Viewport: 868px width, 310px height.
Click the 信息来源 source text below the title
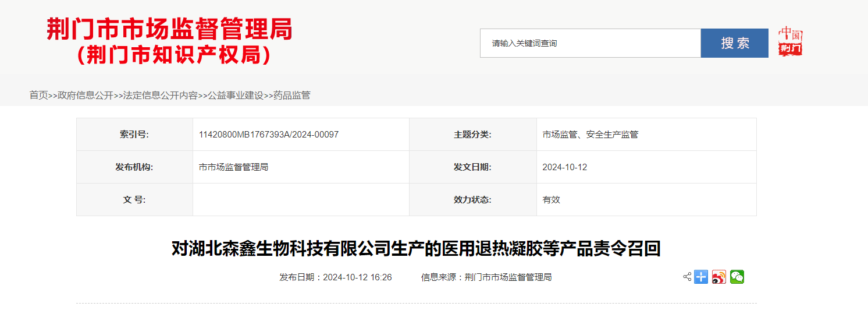[x=486, y=277]
